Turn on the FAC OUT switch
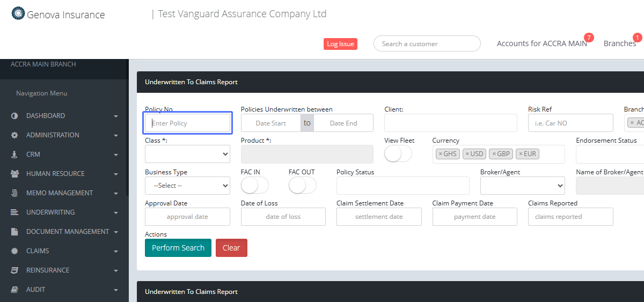This screenshot has width=644, height=302. [x=302, y=186]
